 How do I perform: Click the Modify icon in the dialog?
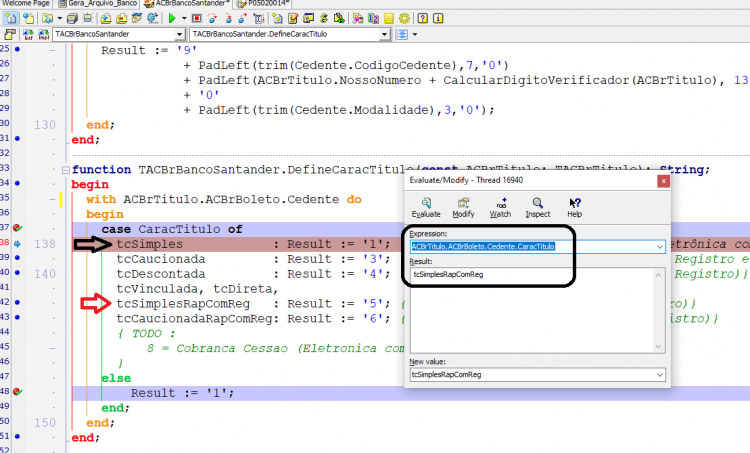[463, 208]
